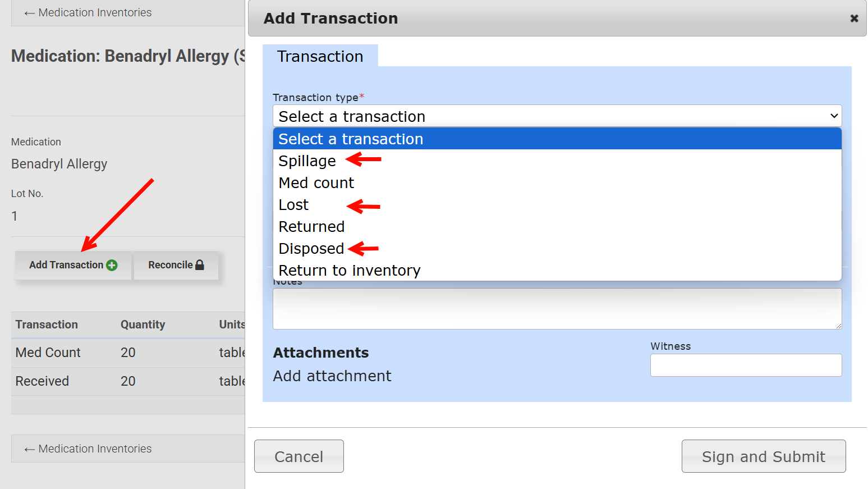Select Med count transaction option
The image size is (868, 489).
coord(316,183)
